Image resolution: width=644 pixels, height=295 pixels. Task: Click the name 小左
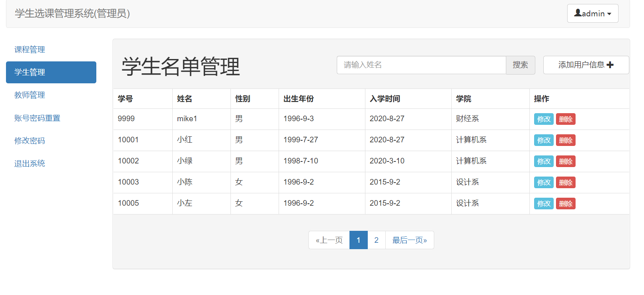click(x=185, y=203)
